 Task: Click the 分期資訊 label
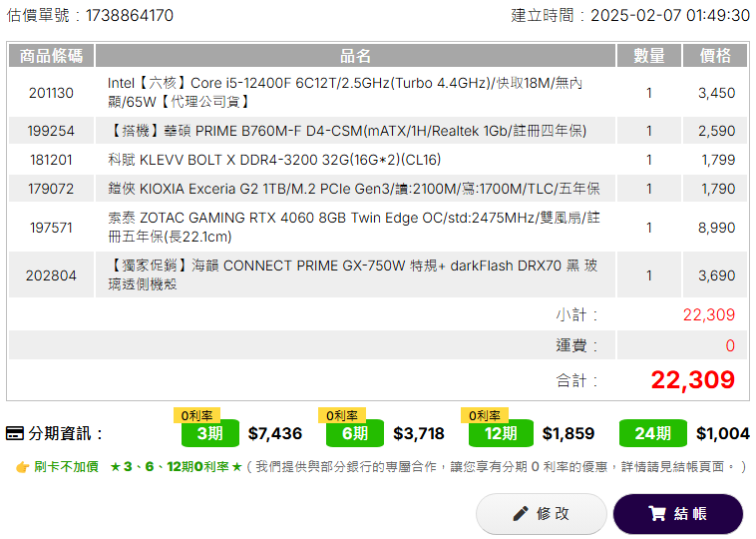click(66, 433)
